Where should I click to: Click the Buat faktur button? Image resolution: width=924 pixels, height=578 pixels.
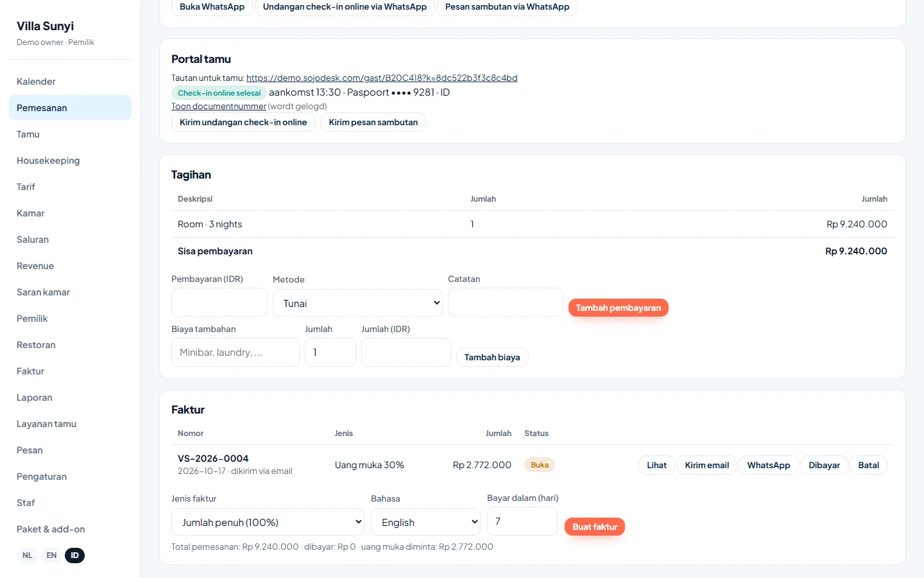595,527
